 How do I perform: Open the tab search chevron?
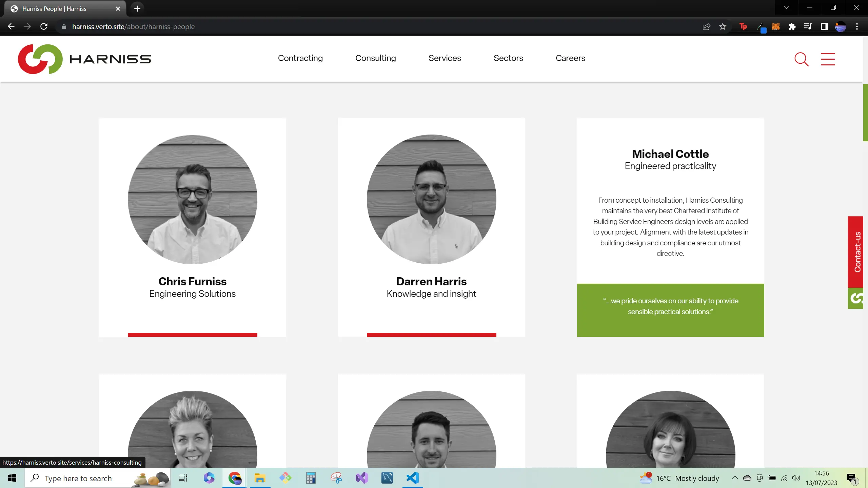(786, 7)
